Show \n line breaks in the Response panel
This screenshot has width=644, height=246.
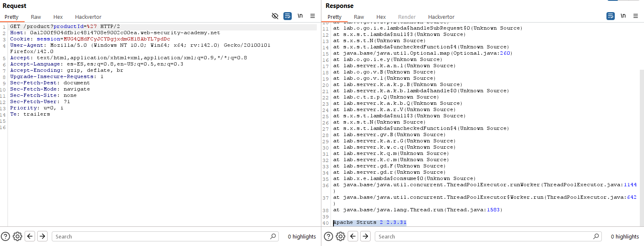623,16
